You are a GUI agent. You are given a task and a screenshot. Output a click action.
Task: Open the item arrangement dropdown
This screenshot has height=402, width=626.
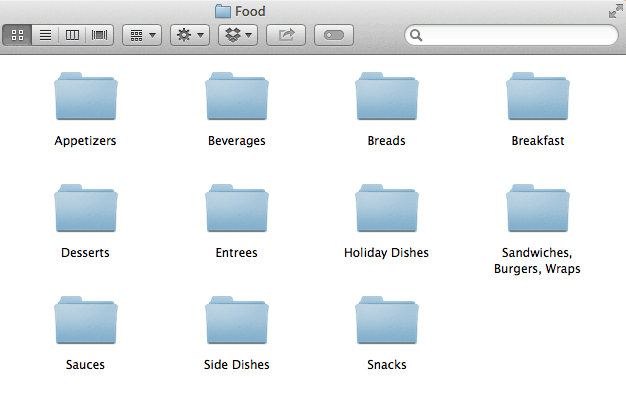click(x=142, y=35)
